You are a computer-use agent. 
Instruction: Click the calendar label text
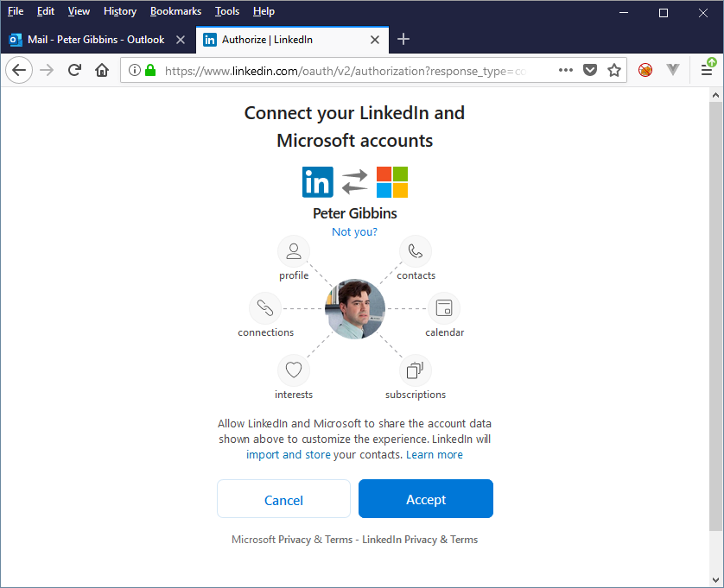tap(445, 332)
